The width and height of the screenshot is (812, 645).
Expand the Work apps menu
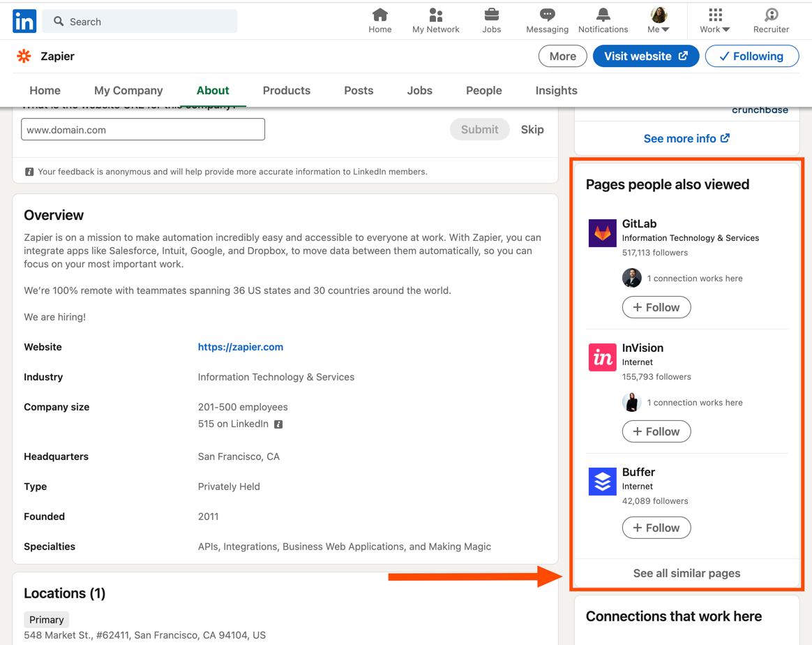(714, 21)
